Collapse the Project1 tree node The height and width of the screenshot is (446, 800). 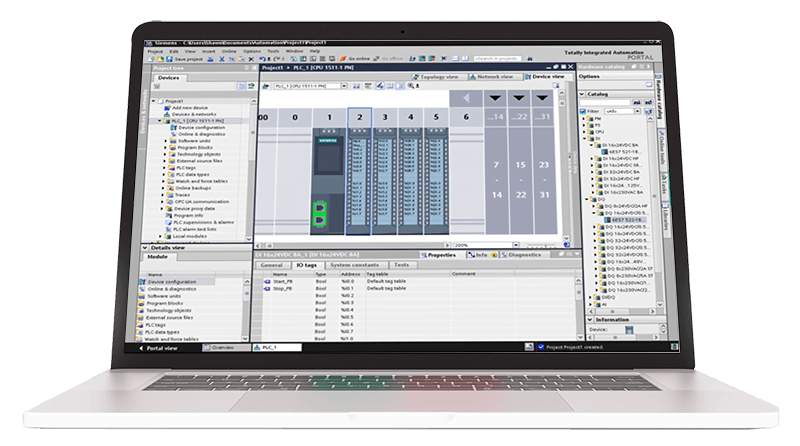(x=153, y=101)
